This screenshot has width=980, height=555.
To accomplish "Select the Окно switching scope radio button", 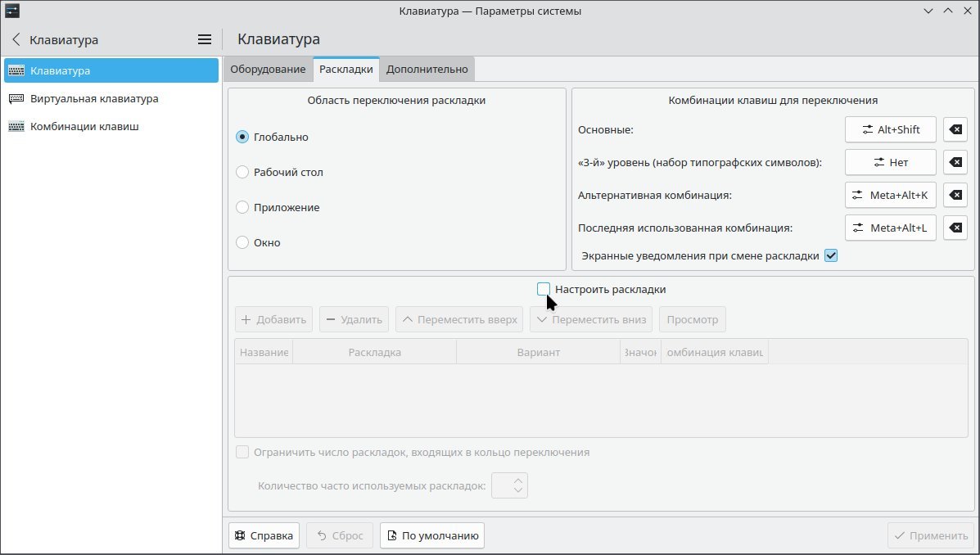I will tap(242, 242).
